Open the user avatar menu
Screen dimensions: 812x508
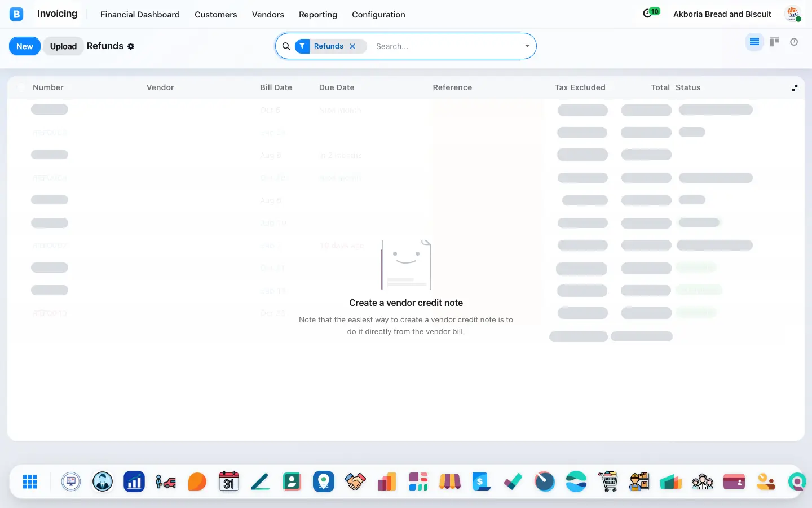click(793, 14)
